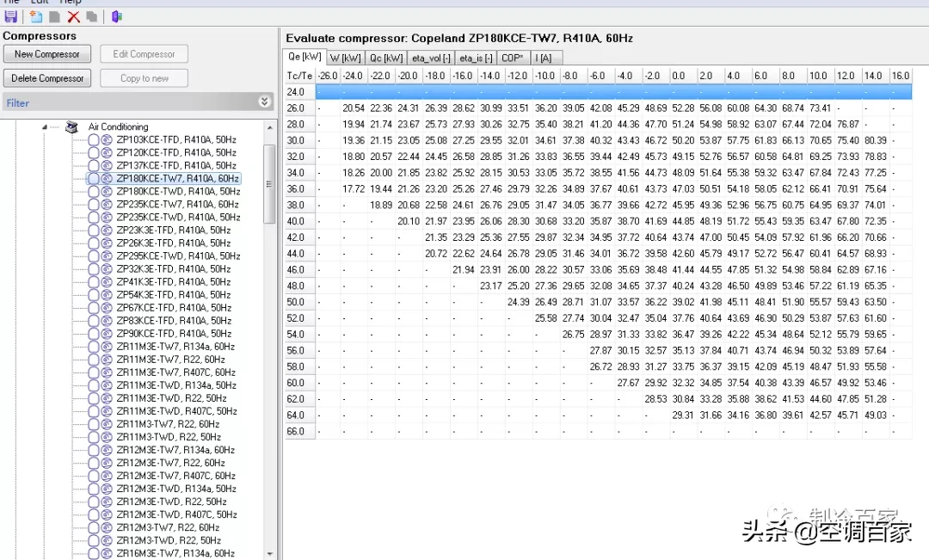Image resolution: width=929 pixels, height=560 pixels.
Task: Switch to the W [kW] tab
Action: click(x=346, y=58)
